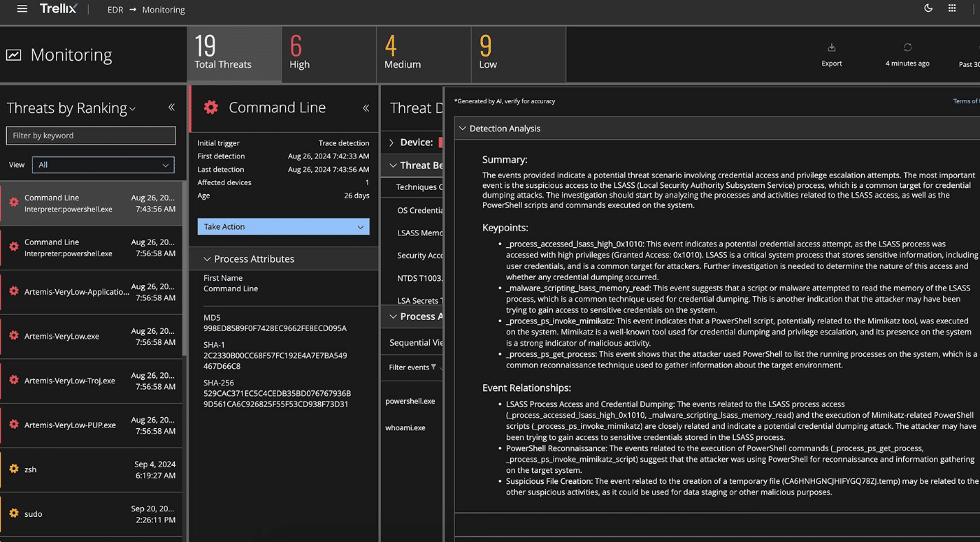
Task: Click the red gear icon beside Command Line title
Action: click(211, 108)
